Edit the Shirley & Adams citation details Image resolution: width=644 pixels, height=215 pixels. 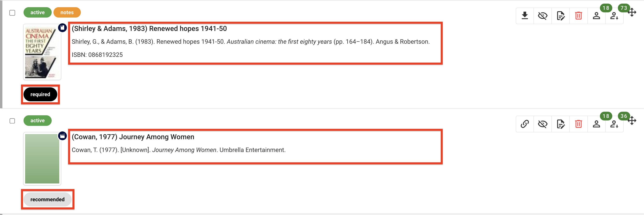click(x=560, y=16)
